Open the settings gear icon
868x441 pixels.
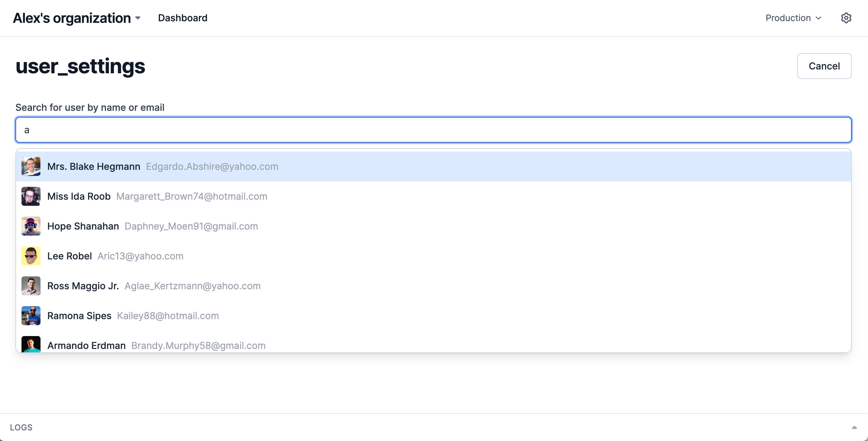[846, 18]
